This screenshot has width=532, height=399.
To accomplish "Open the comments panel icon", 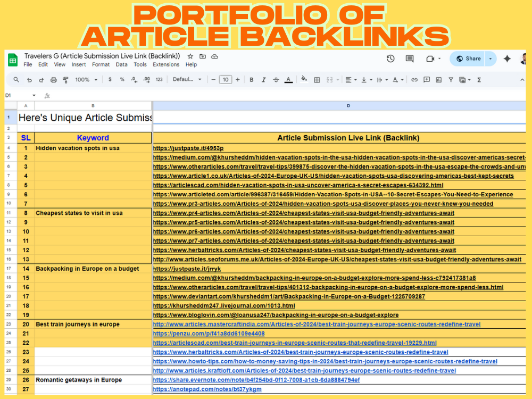I will tap(410, 59).
